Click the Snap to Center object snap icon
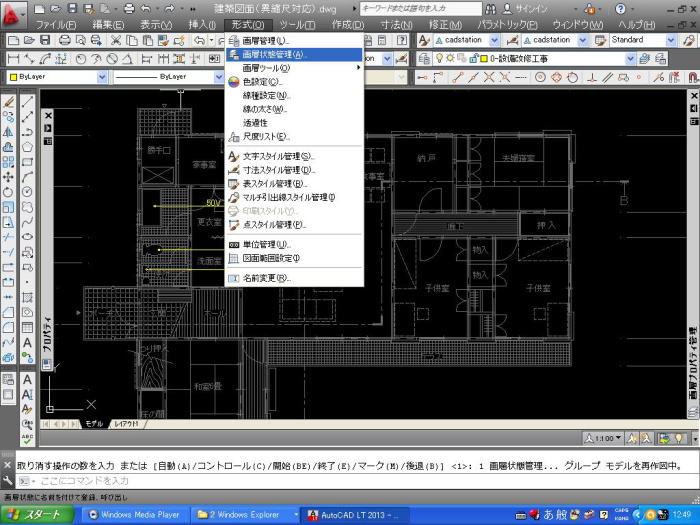Viewport: 700px width, 525px height. coord(540,77)
